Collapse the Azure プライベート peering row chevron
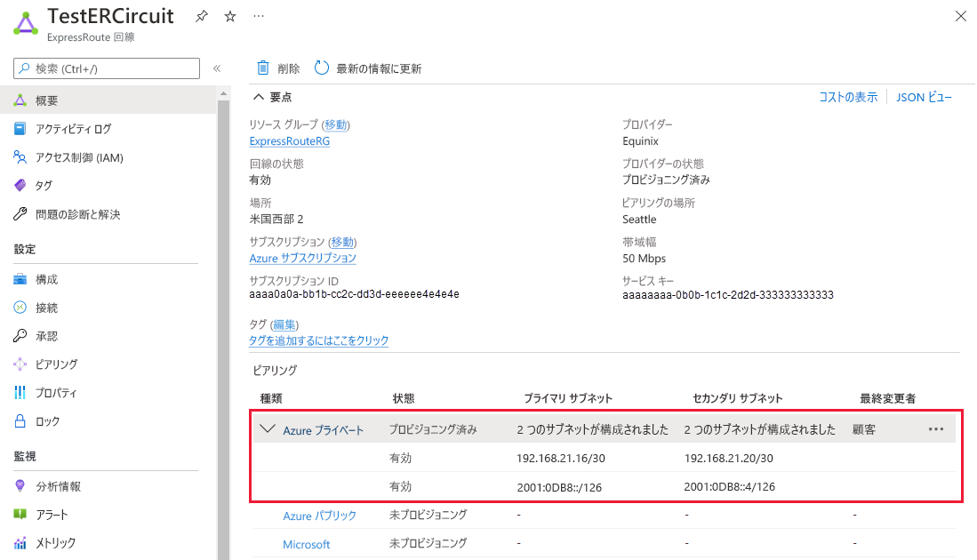The height and width of the screenshot is (560, 977). [268, 428]
